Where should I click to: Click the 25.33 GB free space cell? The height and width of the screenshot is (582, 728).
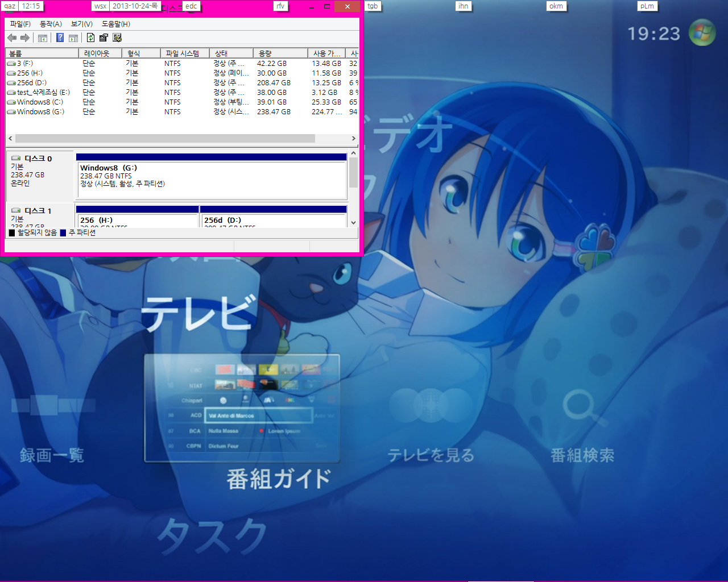326,102
